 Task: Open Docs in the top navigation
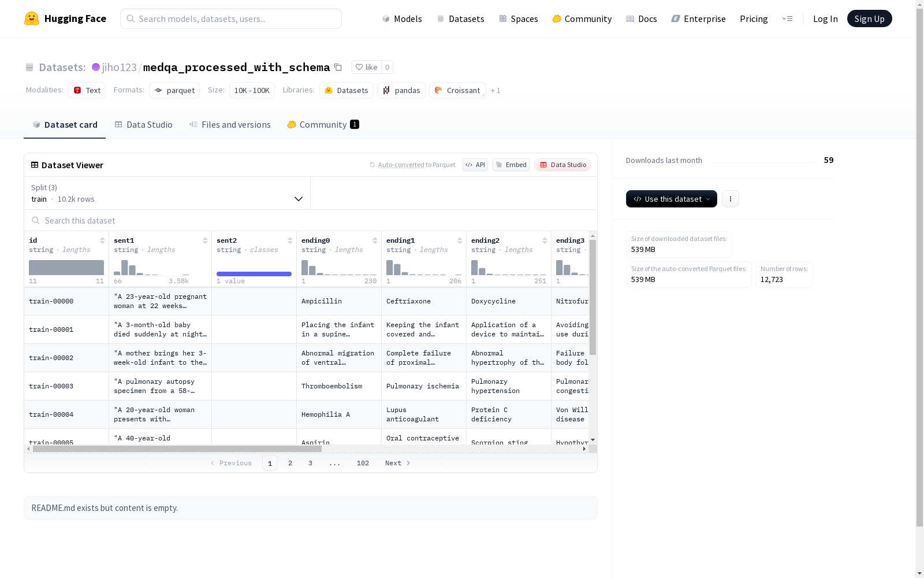pos(641,18)
